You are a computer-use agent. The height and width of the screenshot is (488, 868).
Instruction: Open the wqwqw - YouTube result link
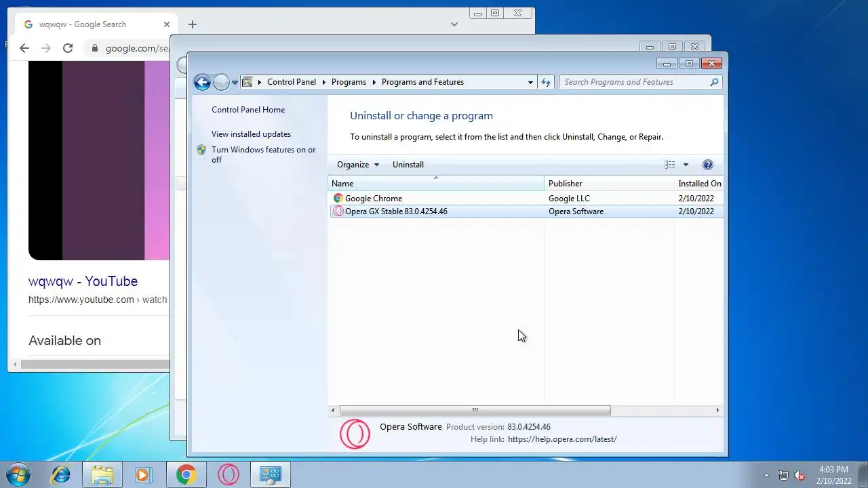[x=83, y=281]
